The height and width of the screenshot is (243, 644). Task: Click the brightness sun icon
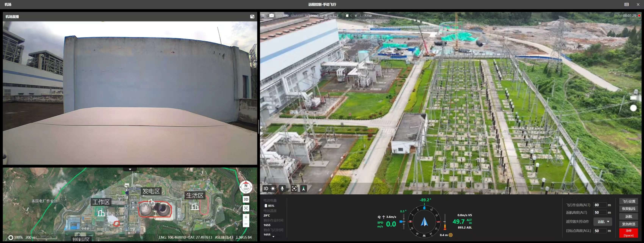(273, 189)
